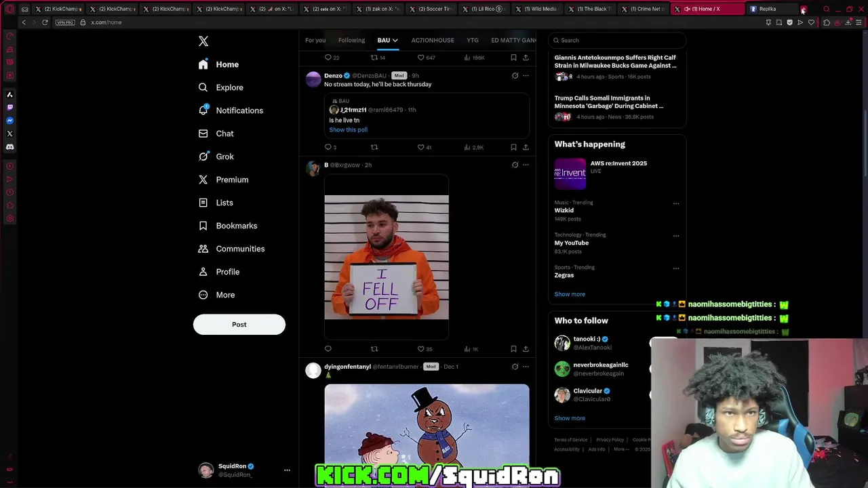Screen dimensions: 868x488
Task: Open more options for My YouTube trend
Action: point(676,236)
